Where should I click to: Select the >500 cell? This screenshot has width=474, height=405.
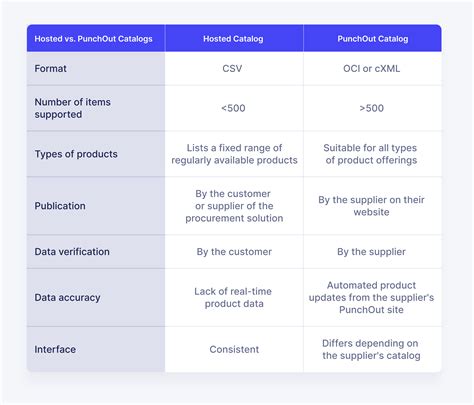pyautogui.click(x=372, y=108)
